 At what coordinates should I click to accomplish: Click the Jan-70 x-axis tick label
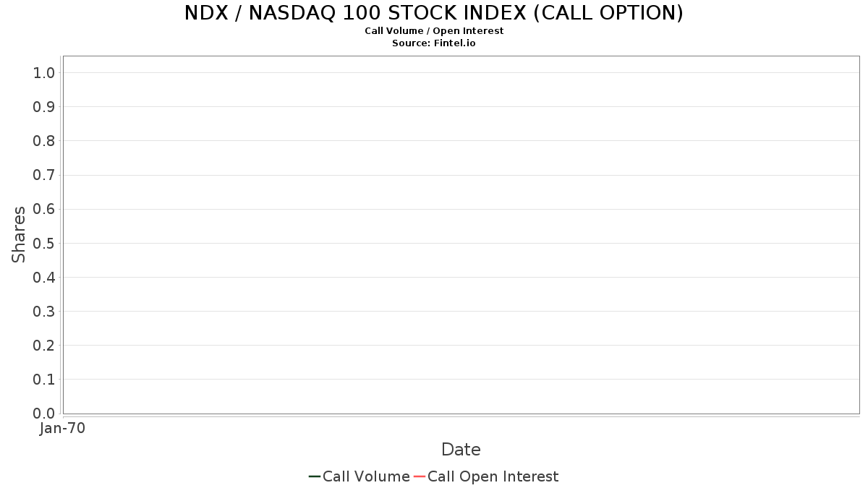point(63,428)
